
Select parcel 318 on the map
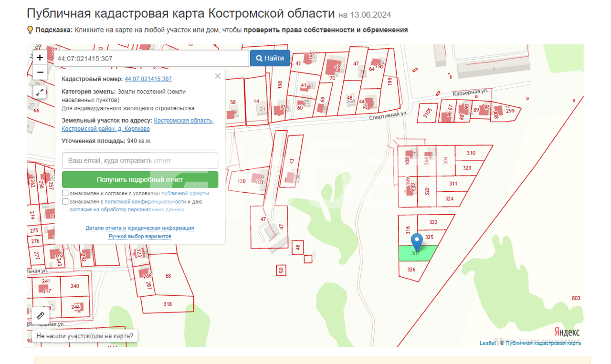[168, 304]
